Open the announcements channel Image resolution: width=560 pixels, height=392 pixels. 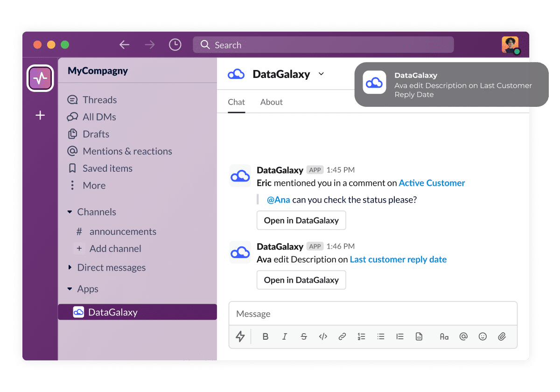(123, 231)
